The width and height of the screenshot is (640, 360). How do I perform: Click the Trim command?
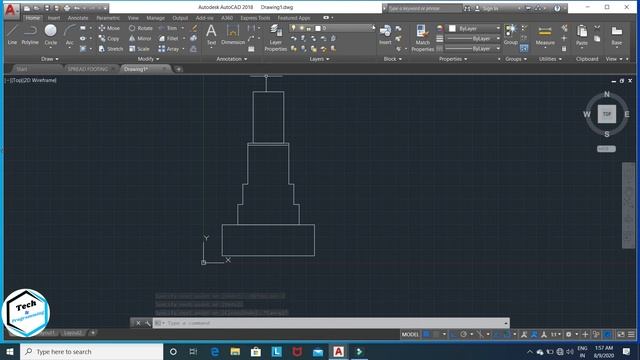tap(168, 28)
